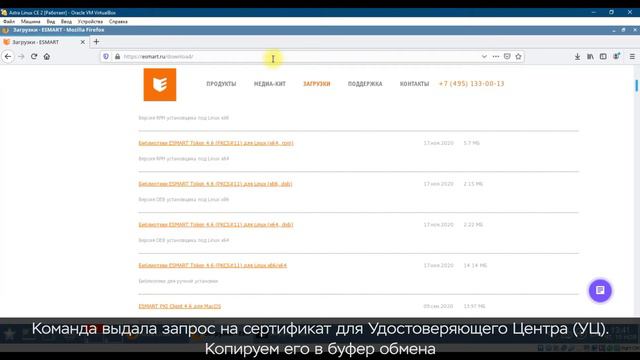
Task: Bookmark this page with the star icon
Action: (518, 57)
